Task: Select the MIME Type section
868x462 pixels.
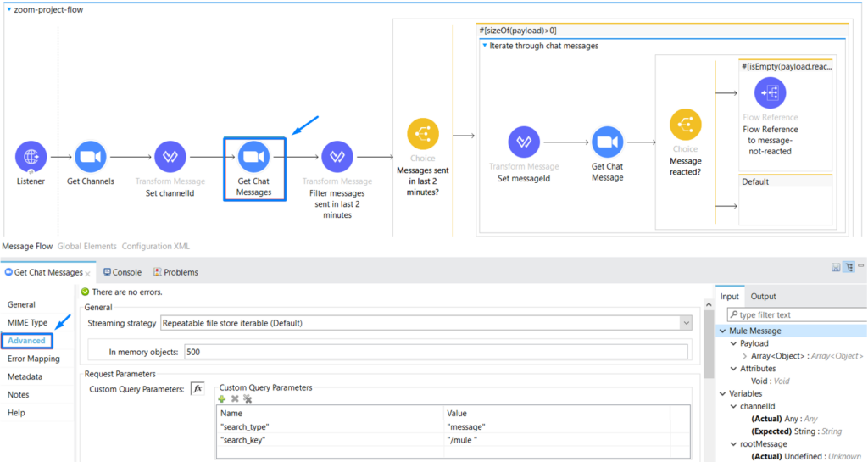Action: pos(27,322)
